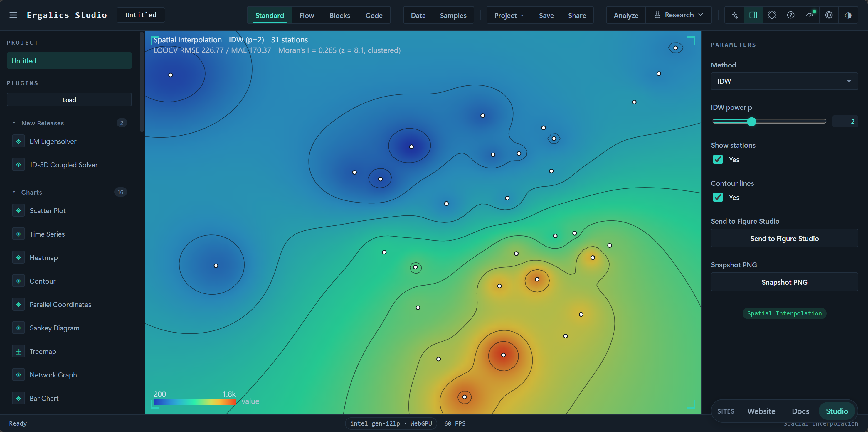868x432 pixels.
Task: Expand the Research dropdown menu
Action: click(679, 15)
